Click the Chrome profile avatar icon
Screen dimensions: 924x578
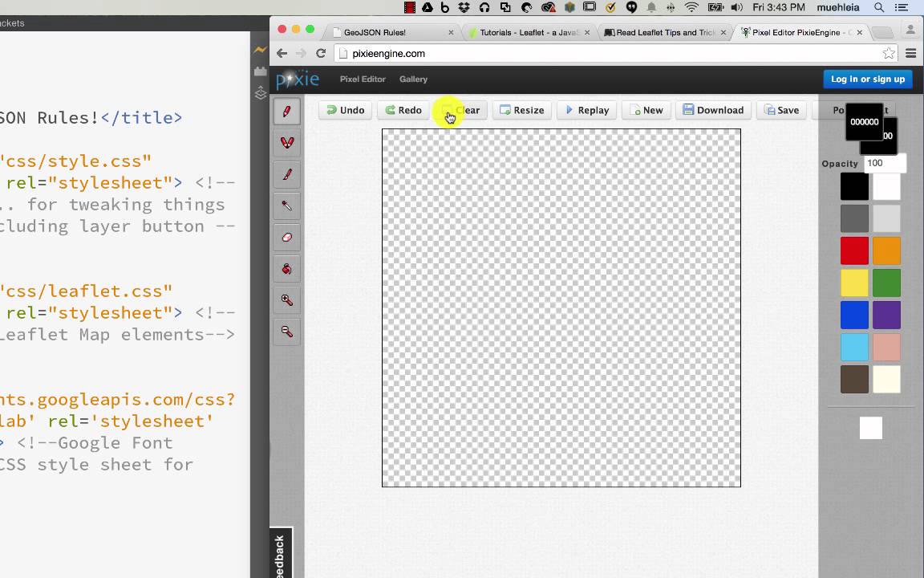[x=910, y=30]
